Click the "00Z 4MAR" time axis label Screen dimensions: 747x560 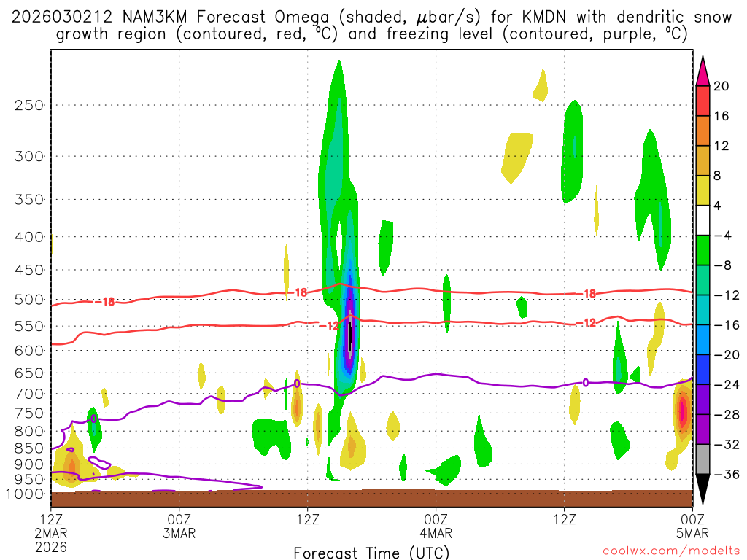(x=436, y=526)
